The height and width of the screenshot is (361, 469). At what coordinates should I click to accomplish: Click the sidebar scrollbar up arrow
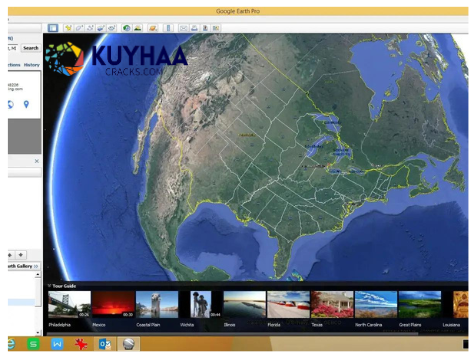(x=38, y=275)
